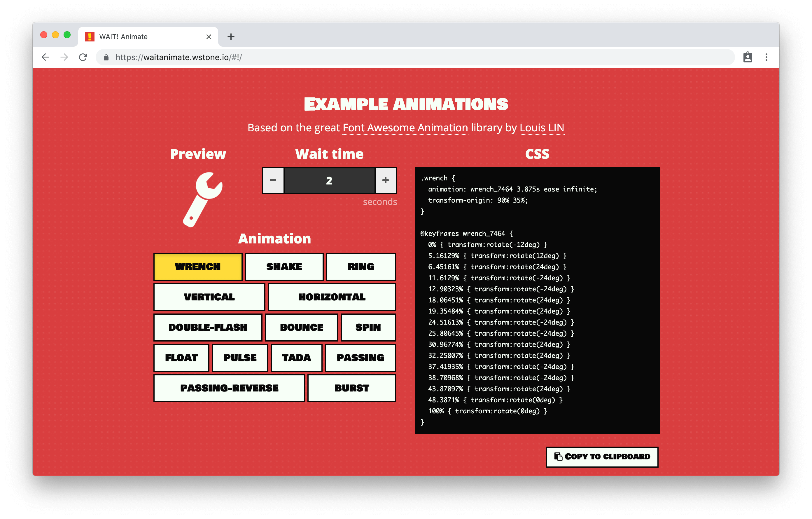Select the PULSE animation type
The height and width of the screenshot is (519, 812).
point(240,357)
